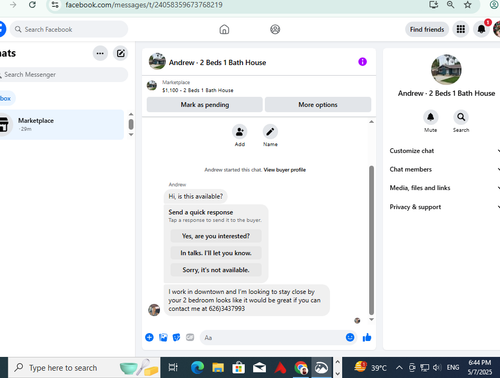The width and height of the screenshot is (500, 378).
Task: Open View buyer profile link
Action: pyautogui.click(x=285, y=170)
